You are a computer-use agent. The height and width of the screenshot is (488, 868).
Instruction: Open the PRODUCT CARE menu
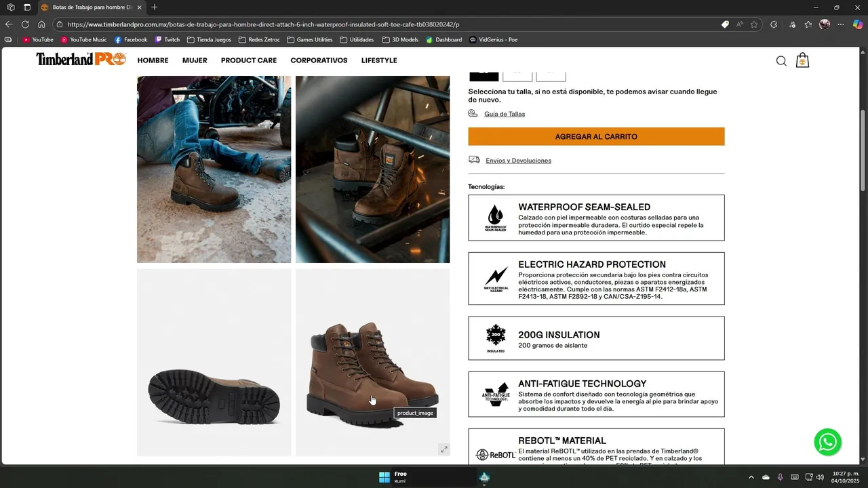(x=249, y=61)
